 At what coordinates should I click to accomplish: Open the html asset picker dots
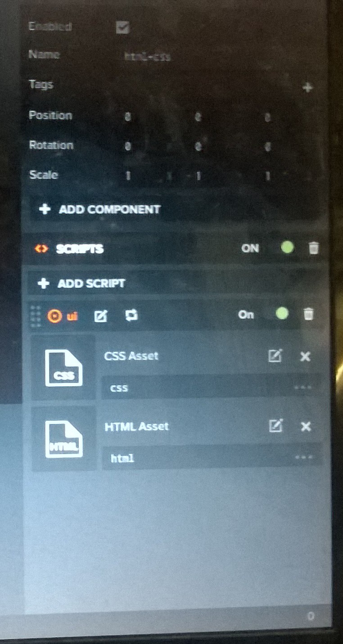pyautogui.click(x=304, y=458)
